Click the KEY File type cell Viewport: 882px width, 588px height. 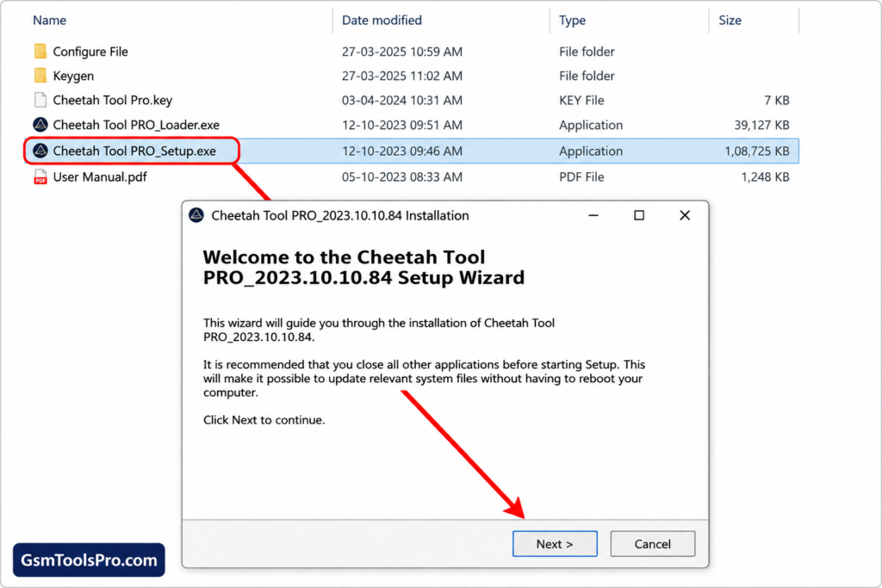[x=581, y=100]
